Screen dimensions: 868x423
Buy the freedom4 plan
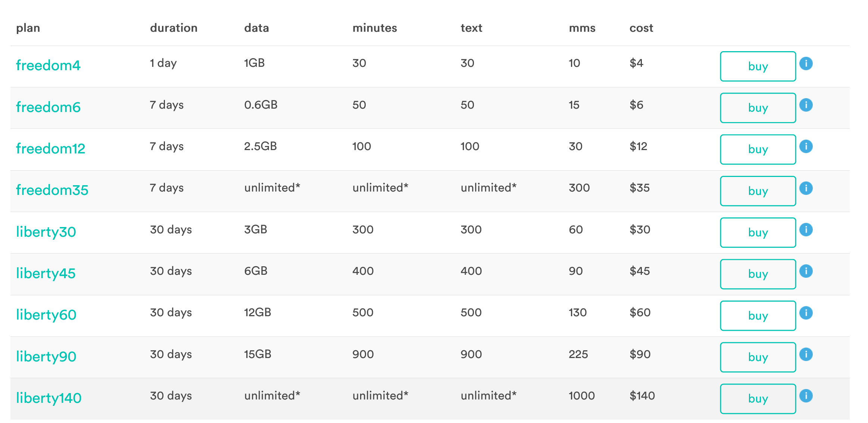(x=758, y=66)
